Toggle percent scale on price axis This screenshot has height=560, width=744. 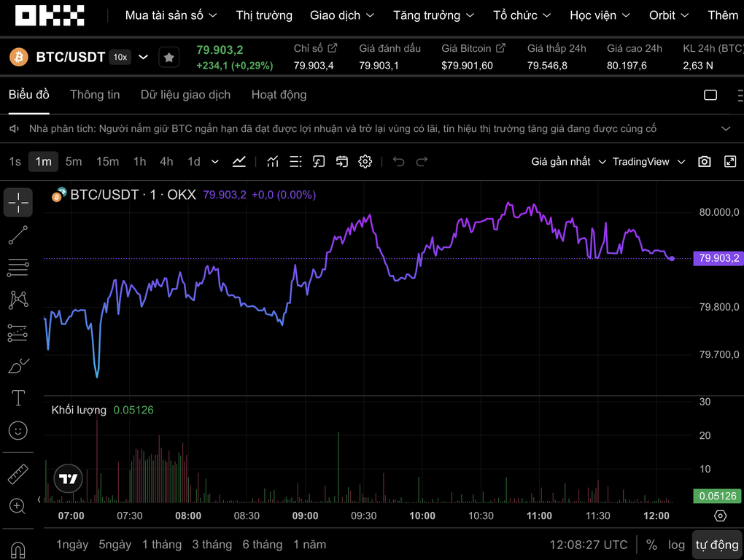click(651, 545)
